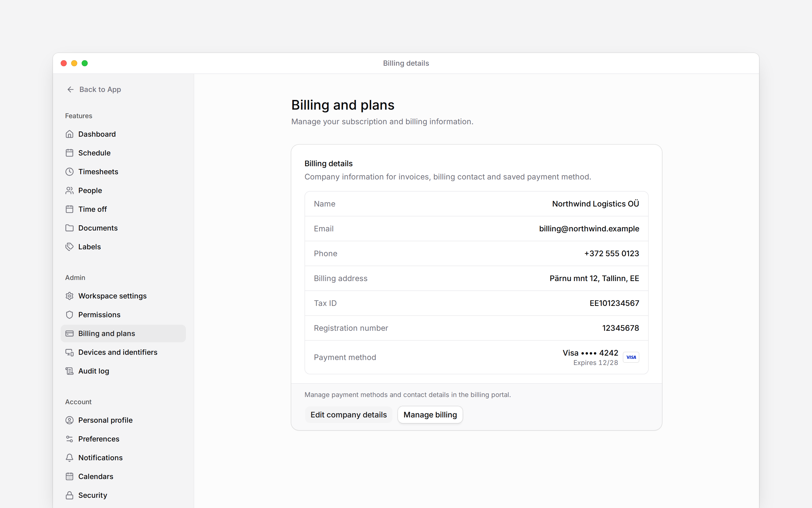The width and height of the screenshot is (812, 508).
Task: Open Timesheets in the sidebar
Action: 123,172
